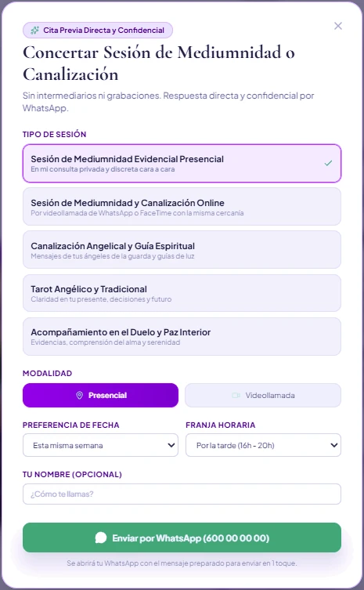Viewport: 364px width, 590px height.
Task: Click the checkmark icon on the selected Presencial session
Action: (328, 163)
